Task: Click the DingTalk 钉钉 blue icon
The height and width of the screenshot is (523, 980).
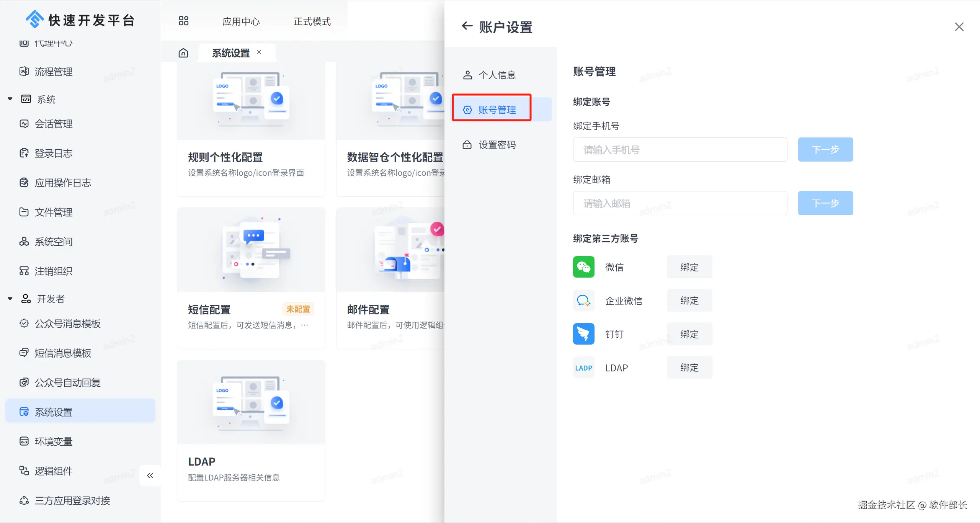Action: tap(583, 334)
